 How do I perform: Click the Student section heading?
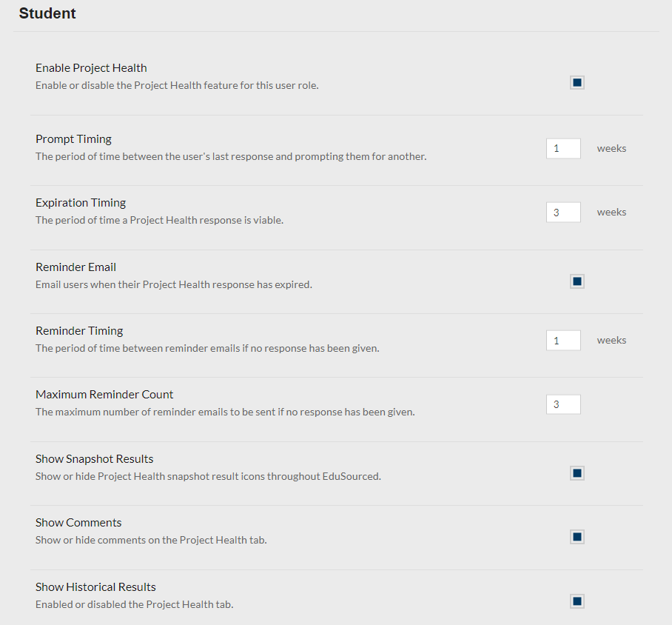coord(47,13)
